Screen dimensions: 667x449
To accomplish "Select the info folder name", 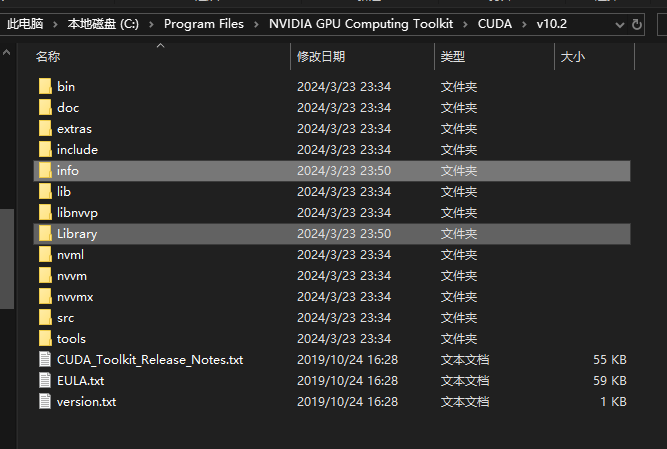I will click(68, 171).
